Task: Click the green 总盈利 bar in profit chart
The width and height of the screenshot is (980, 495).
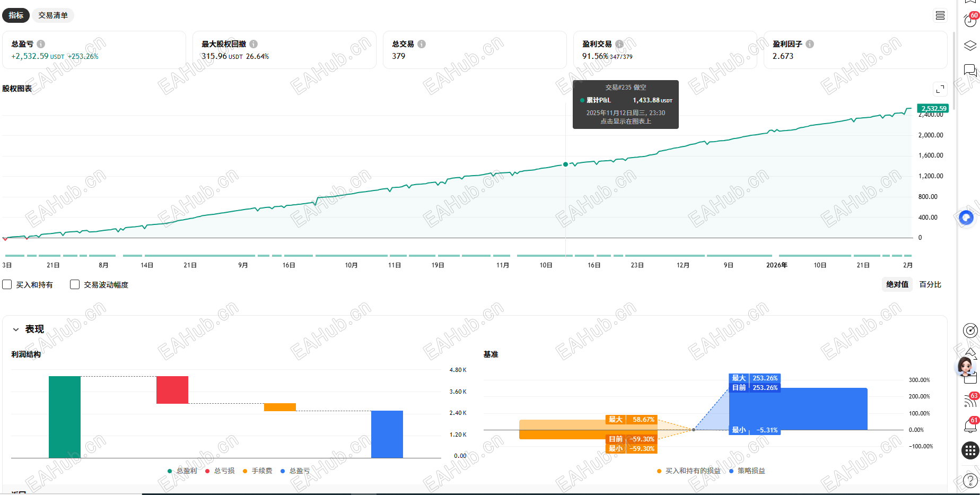Action: pyautogui.click(x=65, y=416)
